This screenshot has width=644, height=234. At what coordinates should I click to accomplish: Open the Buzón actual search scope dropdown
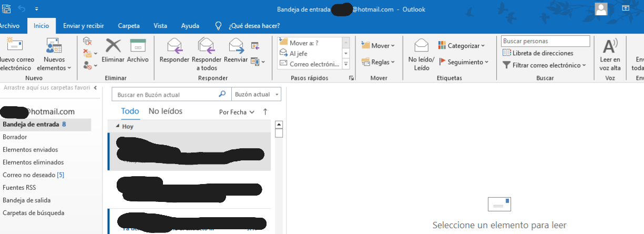pos(256,95)
